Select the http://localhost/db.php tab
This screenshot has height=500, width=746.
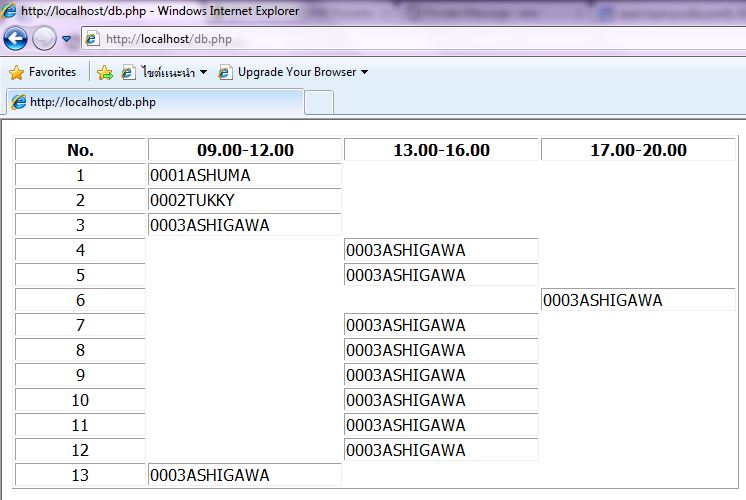(x=155, y=102)
